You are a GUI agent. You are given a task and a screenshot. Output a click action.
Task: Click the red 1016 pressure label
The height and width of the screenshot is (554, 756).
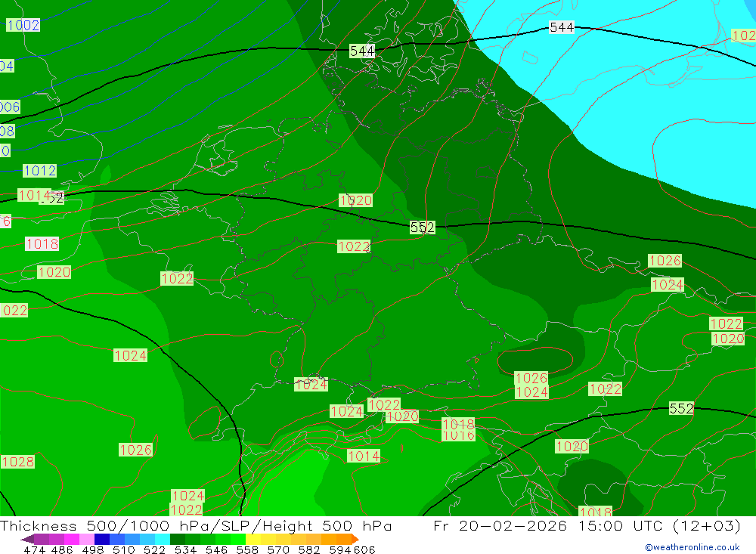[x=459, y=435]
